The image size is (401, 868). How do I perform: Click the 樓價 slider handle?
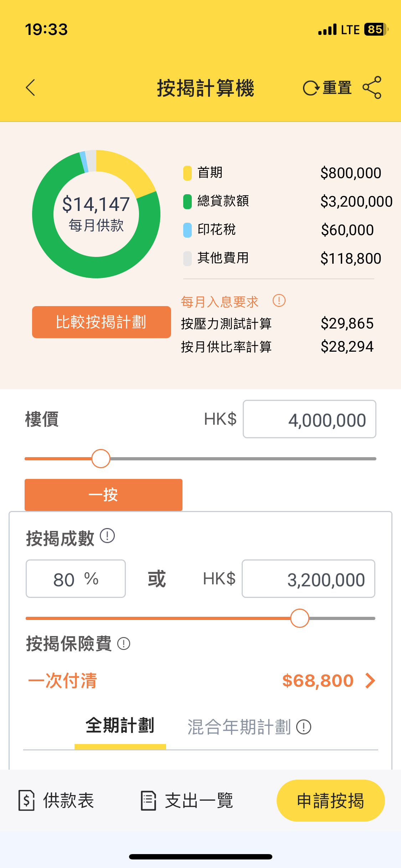tap(101, 459)
